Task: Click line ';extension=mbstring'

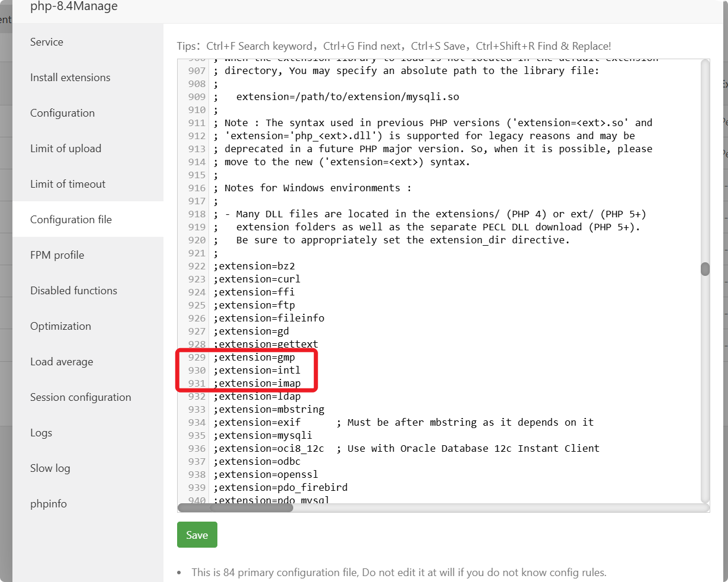Action: click(269, 409)
